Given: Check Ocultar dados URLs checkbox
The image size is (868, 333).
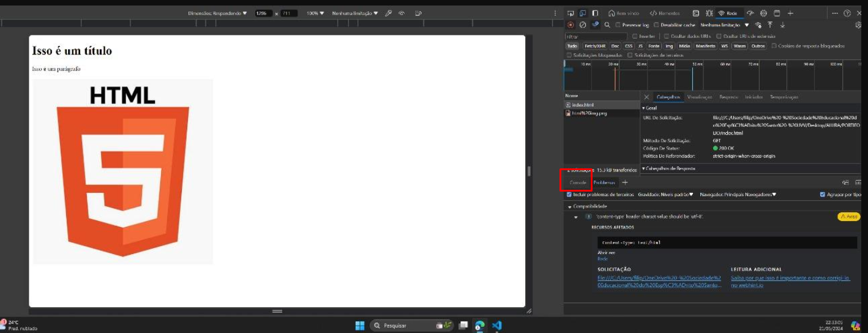Looking at the screenshot, I should pos(667,36).
